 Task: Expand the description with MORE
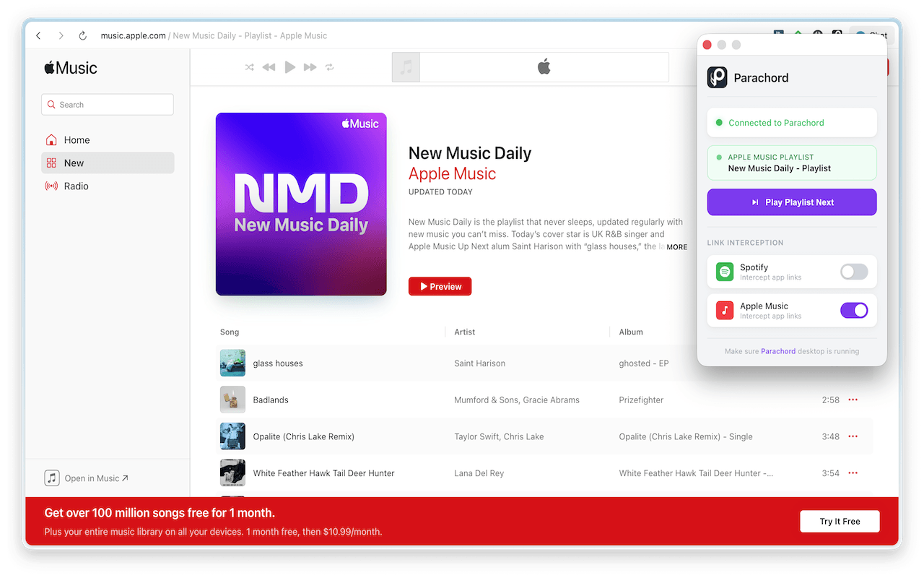(x=676, y=247)
